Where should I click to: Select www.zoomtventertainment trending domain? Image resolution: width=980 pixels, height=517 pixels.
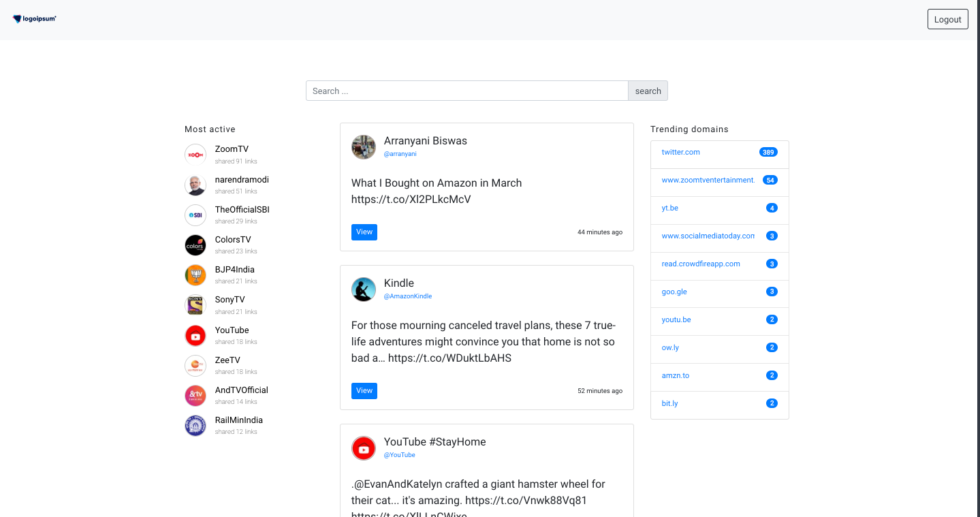tap(708, 180)
